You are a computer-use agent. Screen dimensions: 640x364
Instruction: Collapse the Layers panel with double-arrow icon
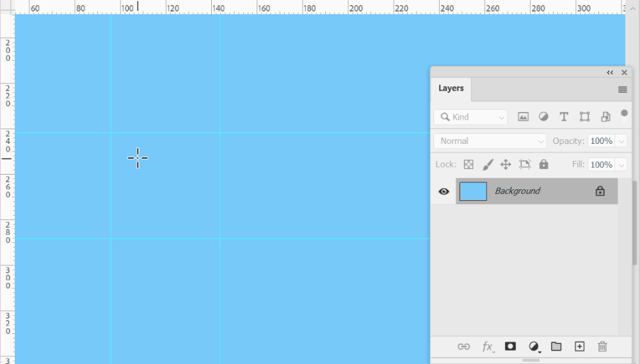[610, 73]
